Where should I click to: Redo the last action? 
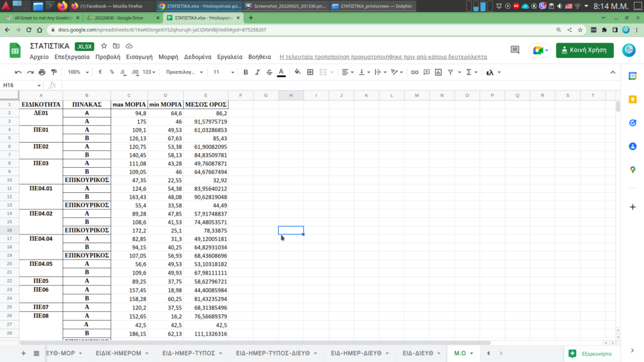[30, 72]
